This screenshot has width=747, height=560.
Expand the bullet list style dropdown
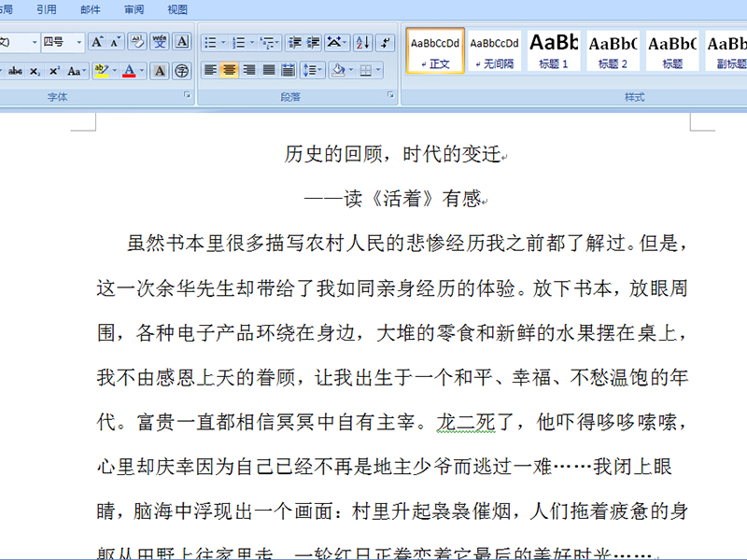[x=222, y=43]
